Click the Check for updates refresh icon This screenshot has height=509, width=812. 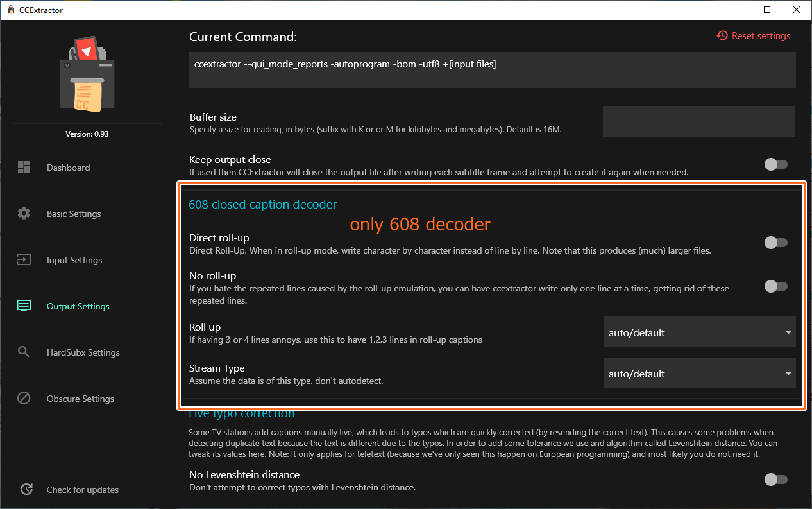pyautogui.click(x=26, y=489)
